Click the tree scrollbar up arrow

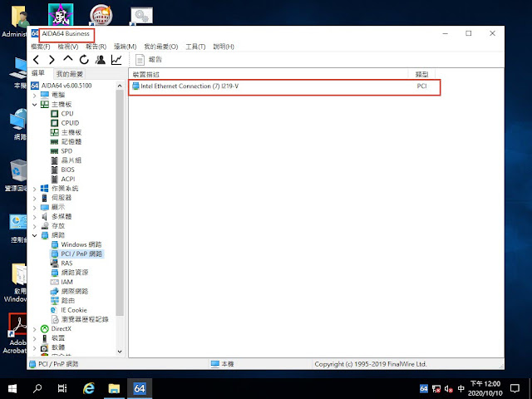coord(120,86)
